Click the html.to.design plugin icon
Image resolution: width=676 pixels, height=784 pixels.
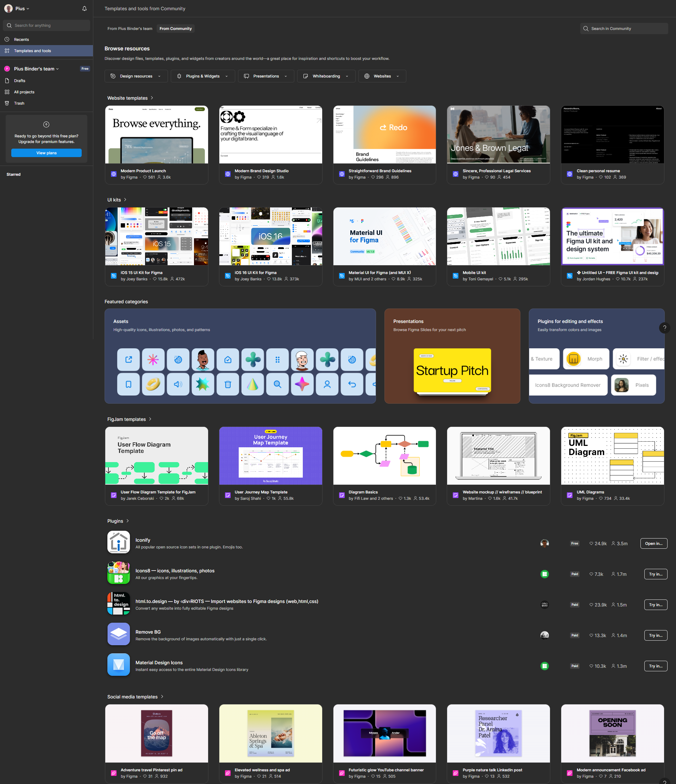(118, 604)
